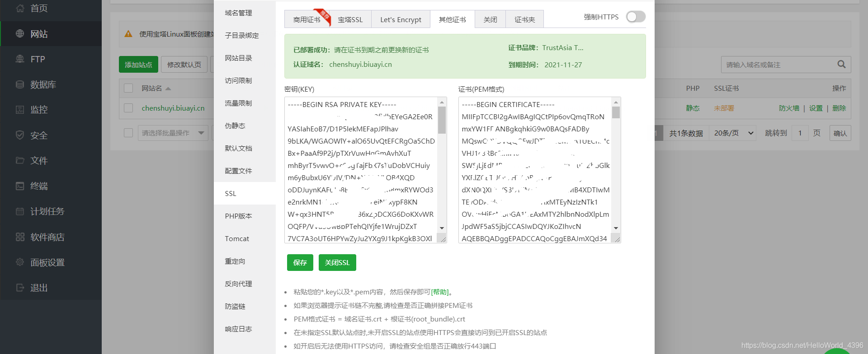Click the jump-to page number field
This screenshot has height=354, width=868.
point(800,133)
